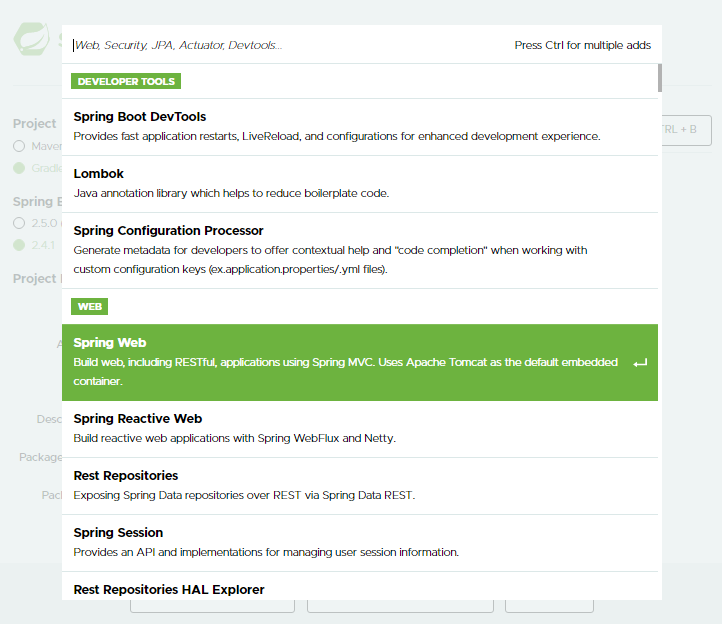722x624 pixels.
Task: Choose the 2.5.0 Spring Boot version radio
Action: pos(19,223)
